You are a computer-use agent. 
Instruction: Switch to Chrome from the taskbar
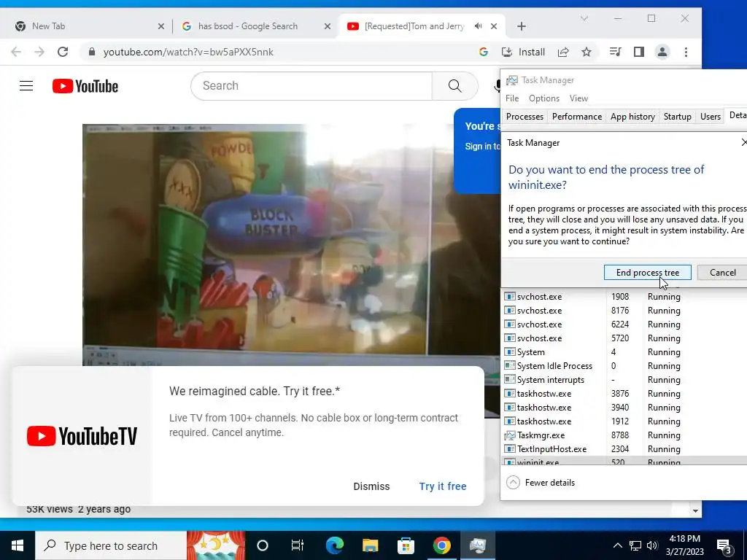click(441, 545)
